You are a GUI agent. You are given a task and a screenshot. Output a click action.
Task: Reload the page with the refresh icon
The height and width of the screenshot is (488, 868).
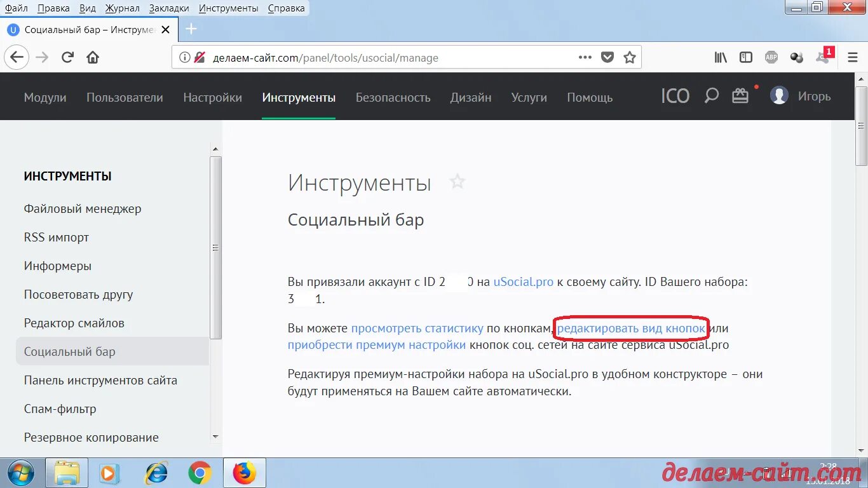click(x=67, y=57)
